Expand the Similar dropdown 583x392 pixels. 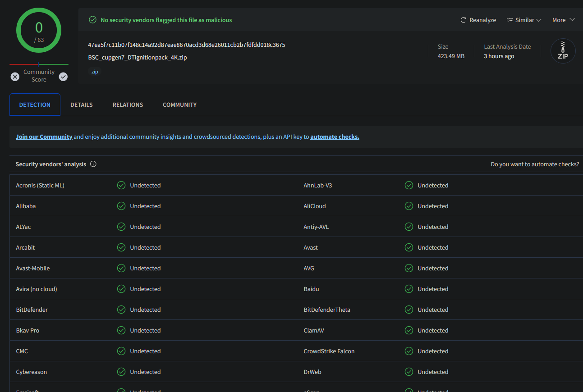tap(538, 20)
